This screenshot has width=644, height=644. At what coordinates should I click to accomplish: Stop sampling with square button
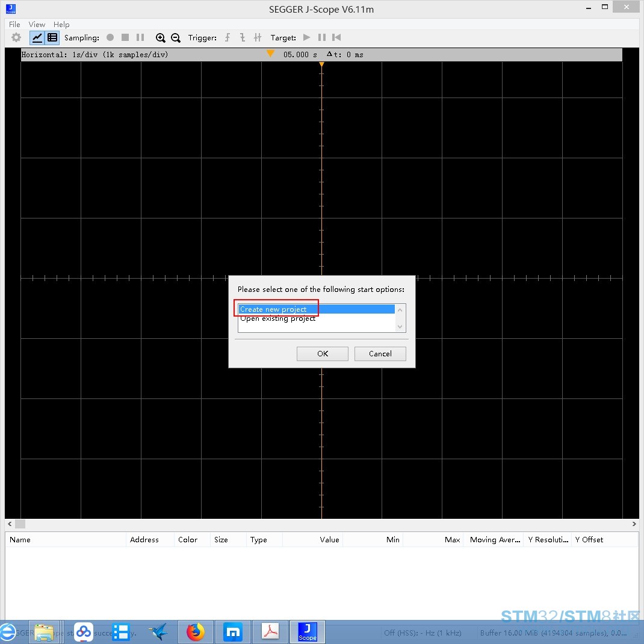(x=125, y=37)
